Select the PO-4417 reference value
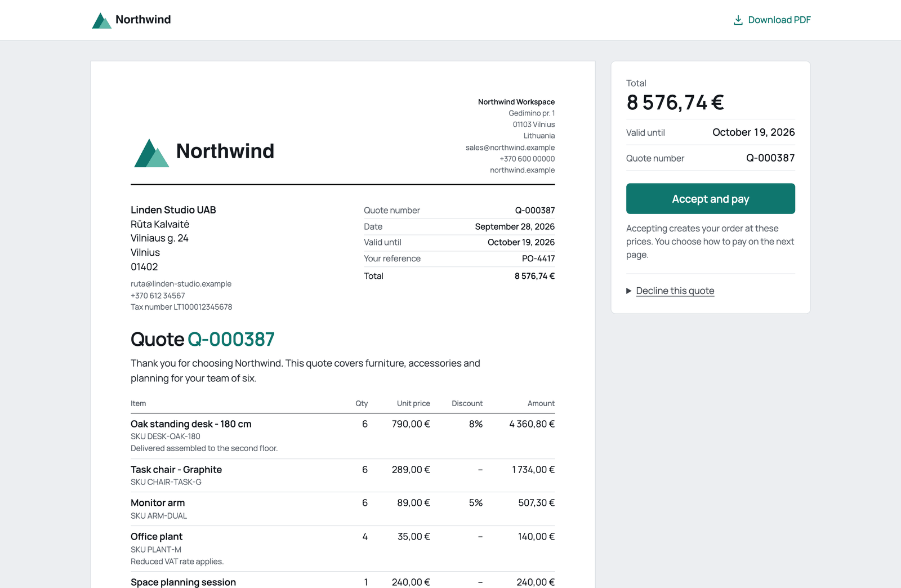 (x=538, y=259)
